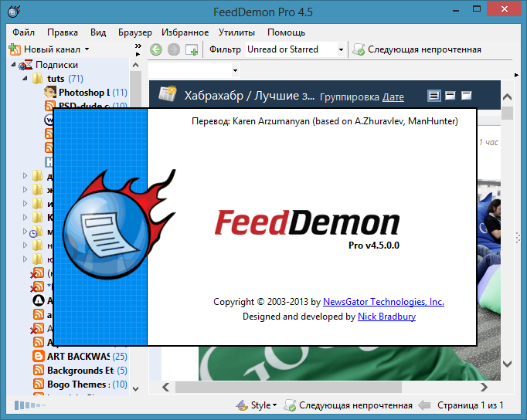This screenshot has height=420, width=527.
Task: Click the Pro v4.5.0.0 version text
Action: [x=374, y=246]
